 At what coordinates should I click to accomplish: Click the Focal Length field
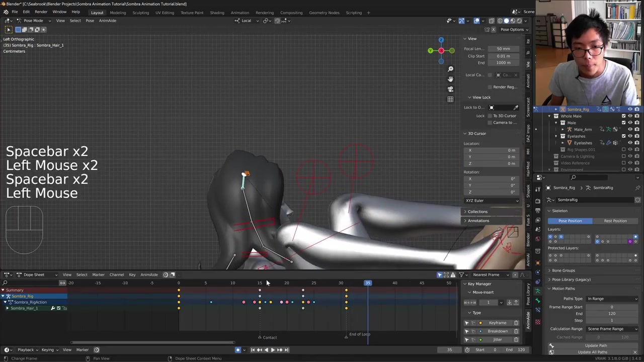tap(503, 49)
